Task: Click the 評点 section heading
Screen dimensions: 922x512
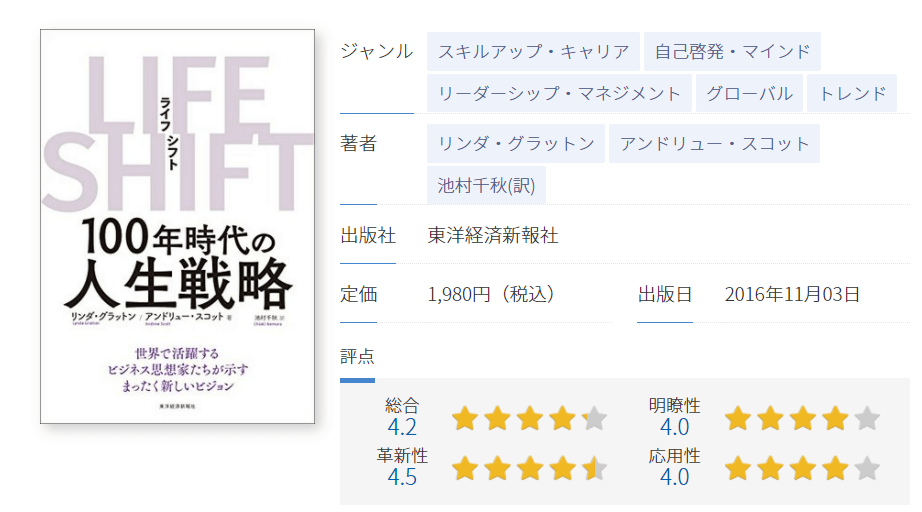Action: pyautogui.click(x=357, y=356)
